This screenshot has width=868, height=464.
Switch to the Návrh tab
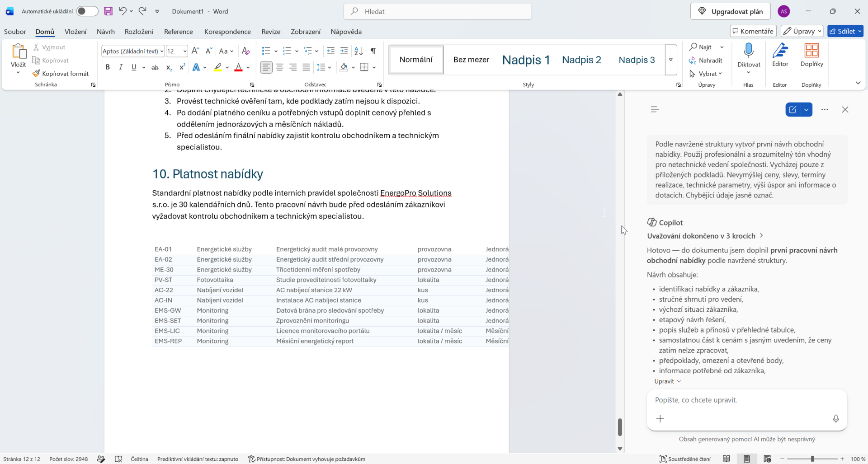coord(105,32)
